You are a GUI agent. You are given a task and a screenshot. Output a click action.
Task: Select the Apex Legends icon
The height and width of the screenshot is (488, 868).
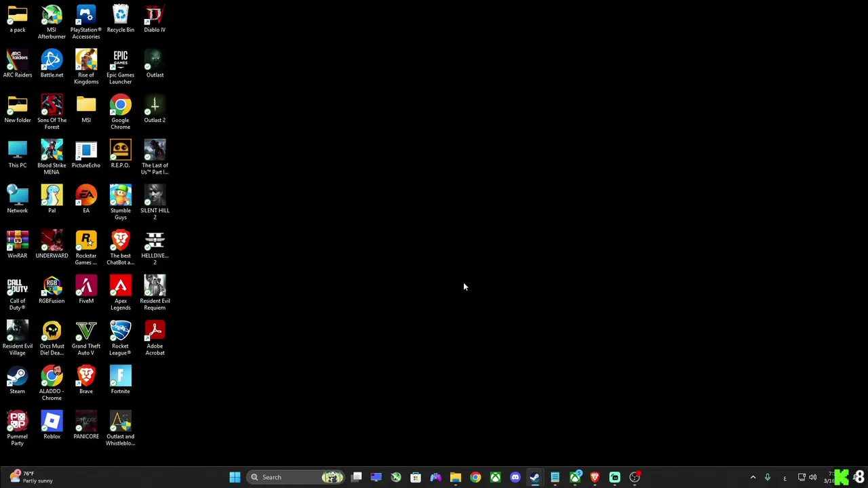click(120, 293)
